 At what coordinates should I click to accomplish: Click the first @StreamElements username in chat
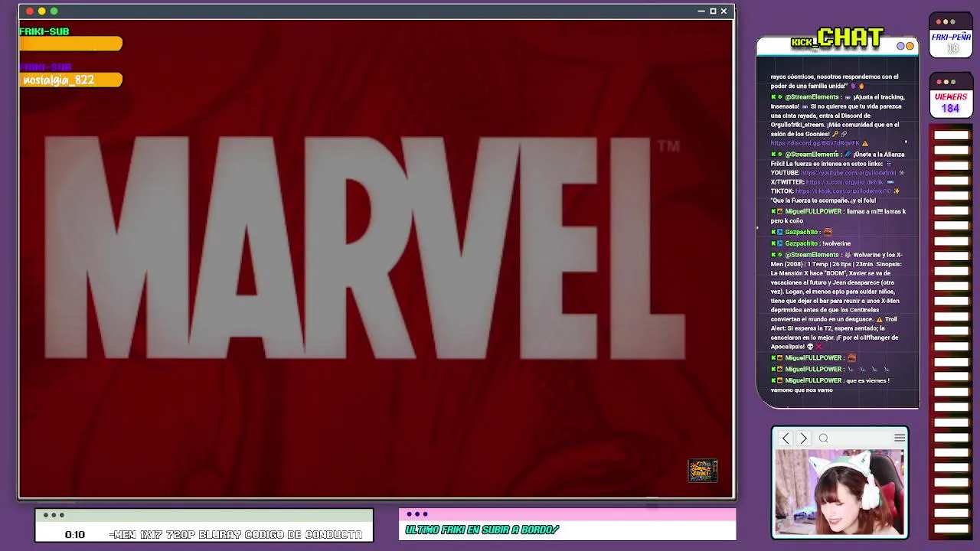point(812,97)
